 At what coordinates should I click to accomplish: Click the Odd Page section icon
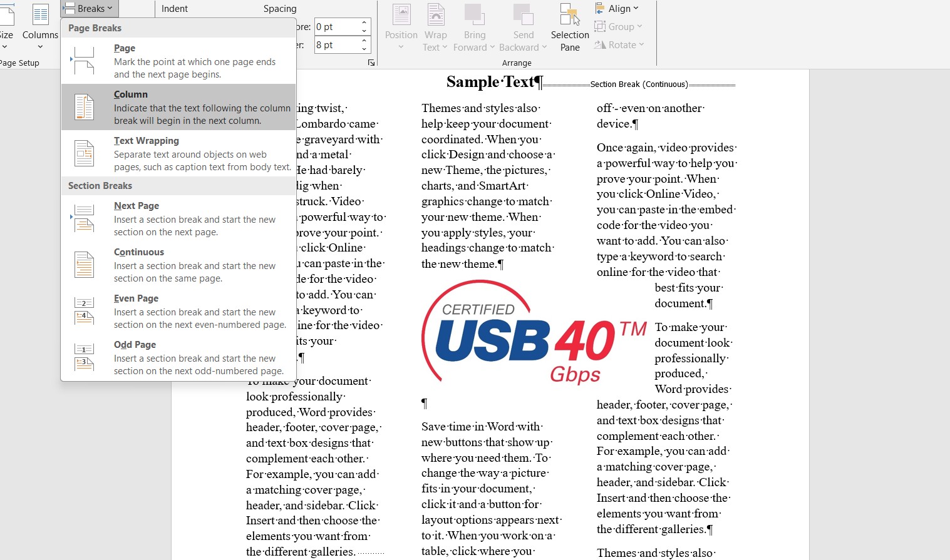pyautogui.click(x=84, y=357)
